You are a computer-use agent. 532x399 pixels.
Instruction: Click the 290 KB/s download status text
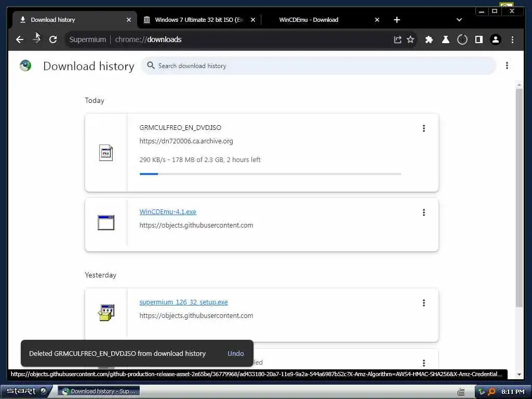click(200, 160)
